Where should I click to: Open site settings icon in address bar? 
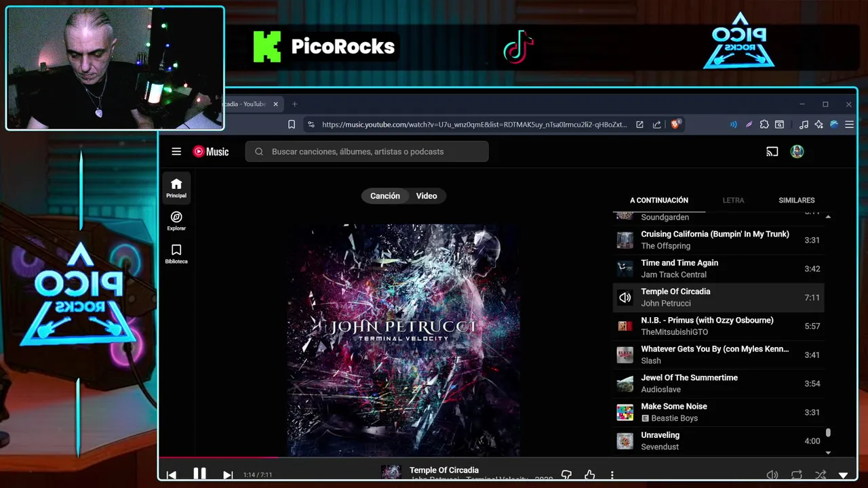pyautogui.click(x=311, y=125)
